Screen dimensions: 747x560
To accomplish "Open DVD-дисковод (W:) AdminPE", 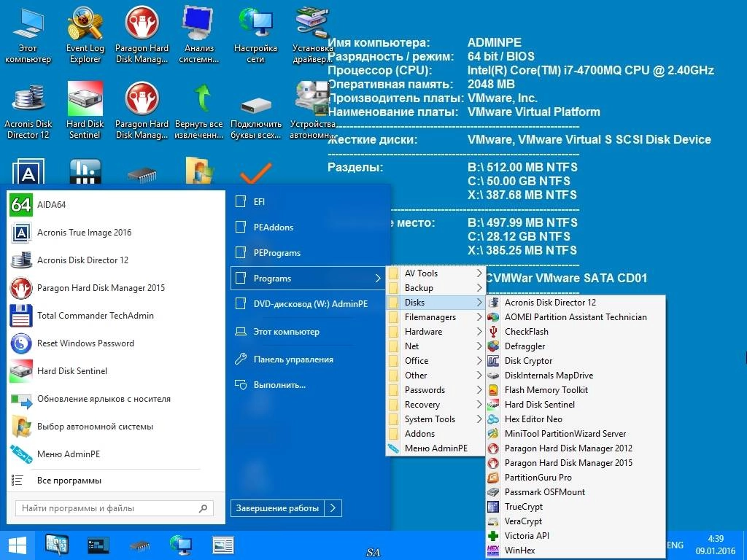I will click(x=308, y=304).
